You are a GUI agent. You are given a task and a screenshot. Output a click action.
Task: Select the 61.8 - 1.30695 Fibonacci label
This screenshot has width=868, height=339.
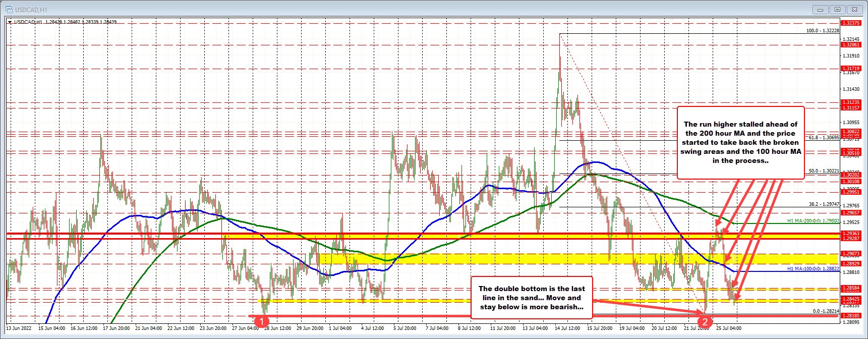[824, 137]
